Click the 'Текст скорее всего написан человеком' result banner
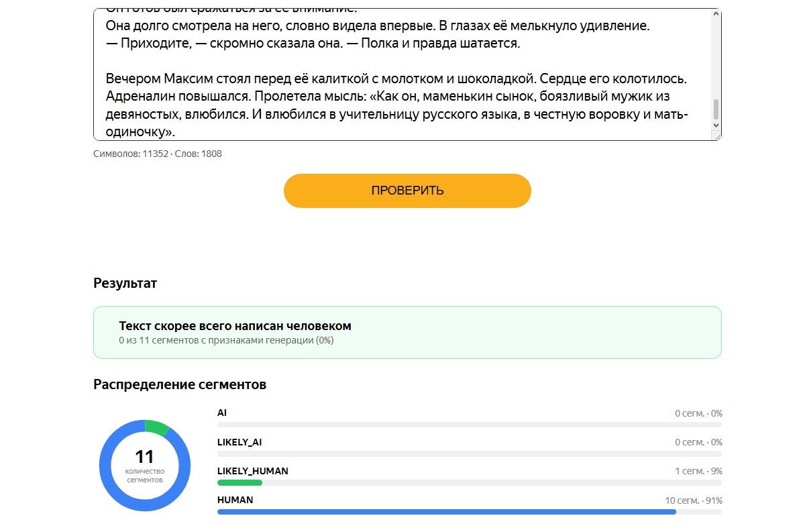801x532 pixels. pos(407,332)
